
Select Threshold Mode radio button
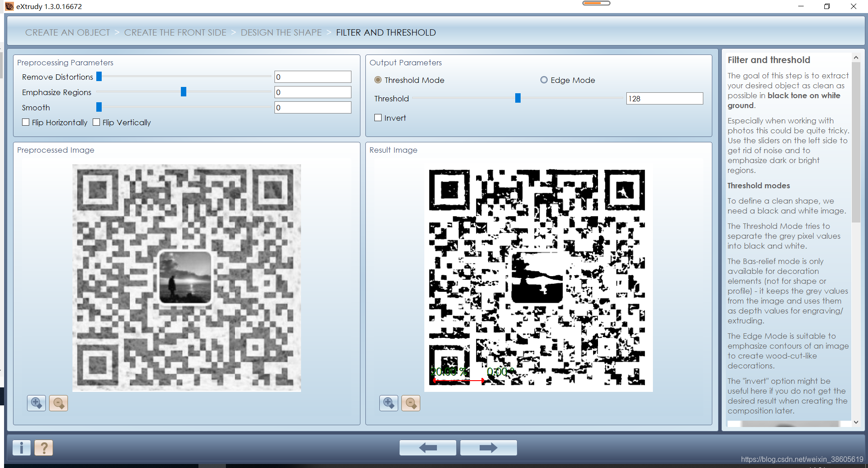(378, 80)
